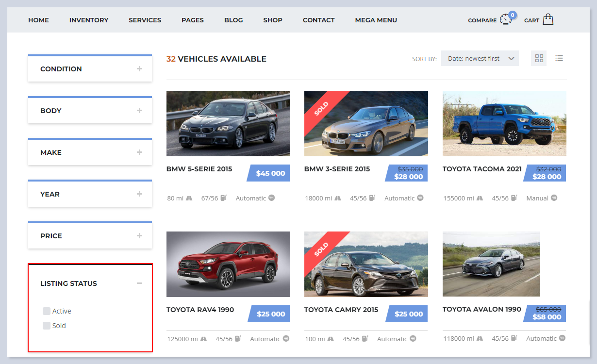Open the Sort By dropdown
Screen dimensions: 597x364
[x=480, y=58]
